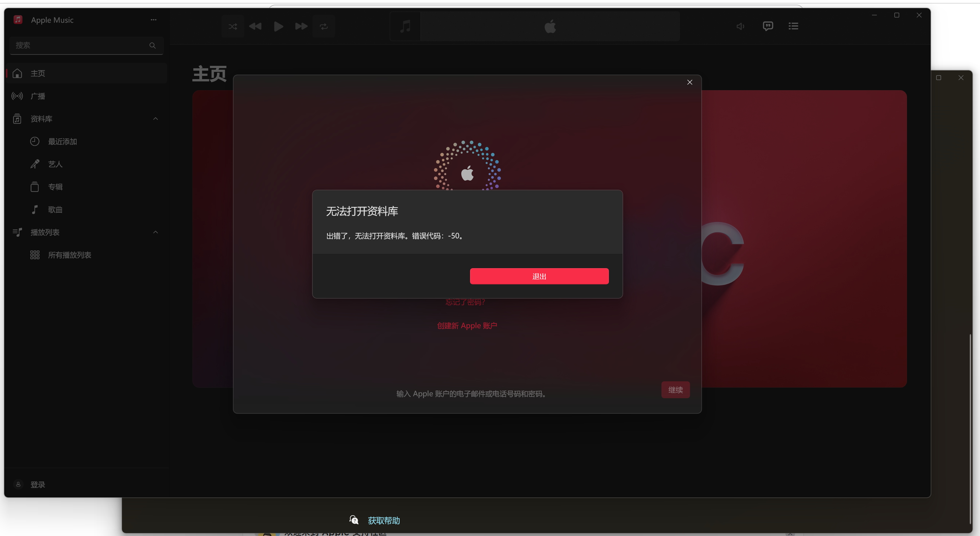Screen dimensions: 980x536
Task: Toggle the repeat mode icon
Action: [x=323, y=26]
